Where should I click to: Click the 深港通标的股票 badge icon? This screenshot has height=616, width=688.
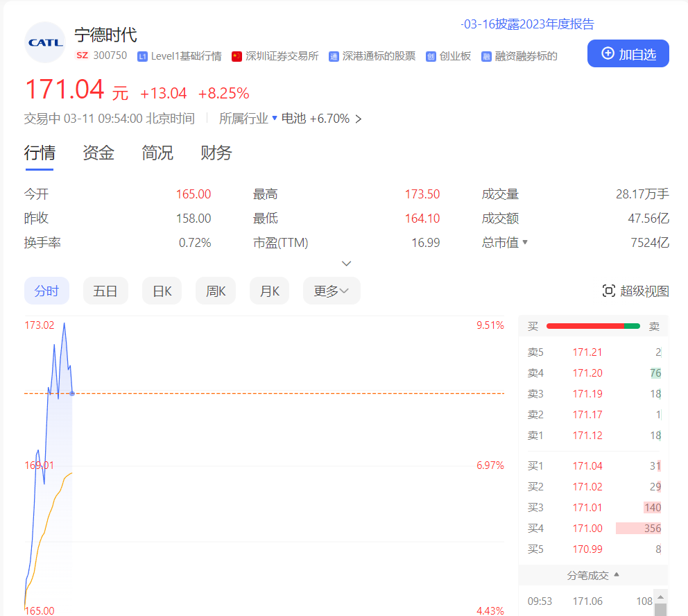click(x=334, y=56)
